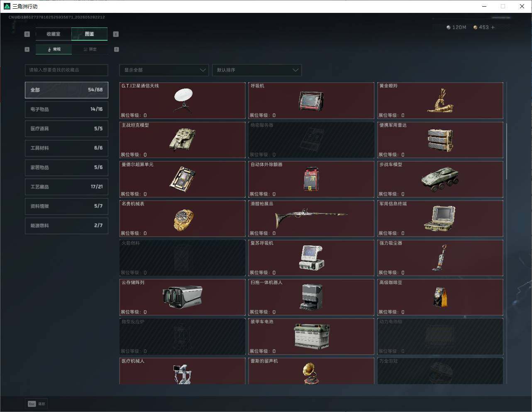Viewport: 532px width, 412px height.
Task: Open the 雷斯的留声机 gramophone item
Action: tap(311, 371)
